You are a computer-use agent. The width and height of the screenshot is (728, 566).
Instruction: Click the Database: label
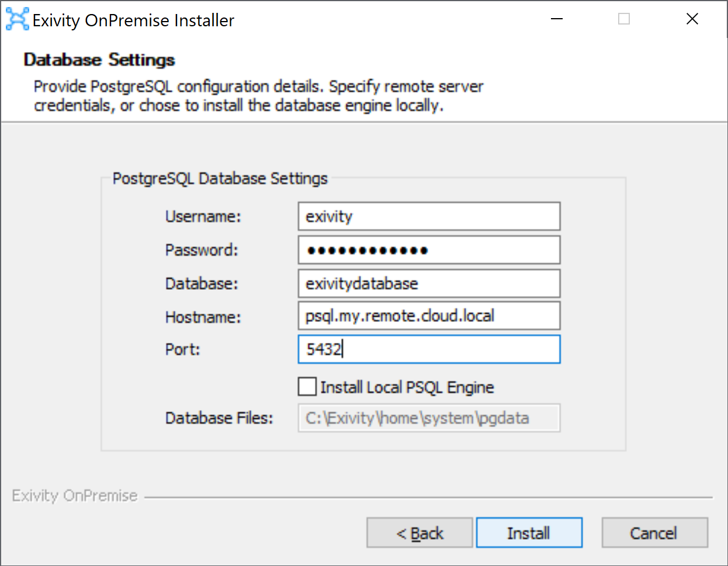click(202, 284)
